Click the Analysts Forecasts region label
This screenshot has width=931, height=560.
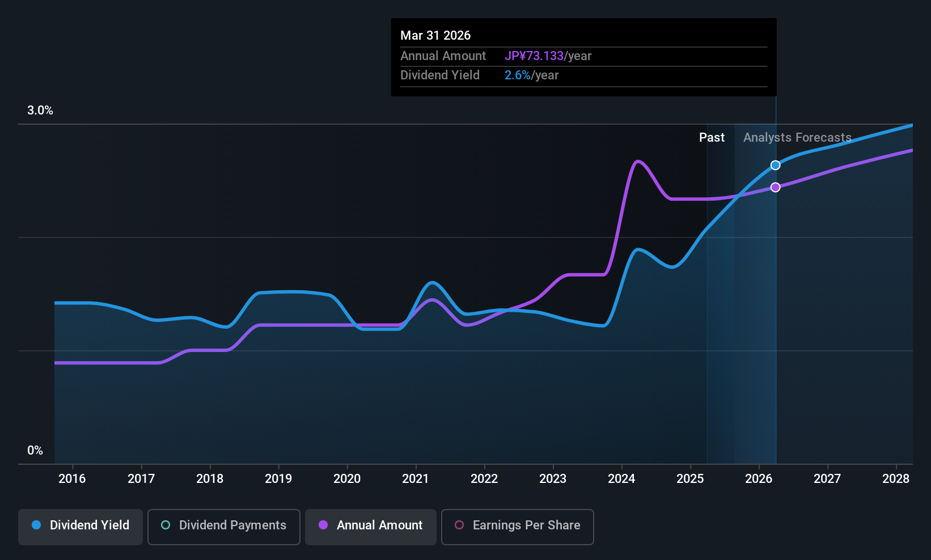click(797, 138)
